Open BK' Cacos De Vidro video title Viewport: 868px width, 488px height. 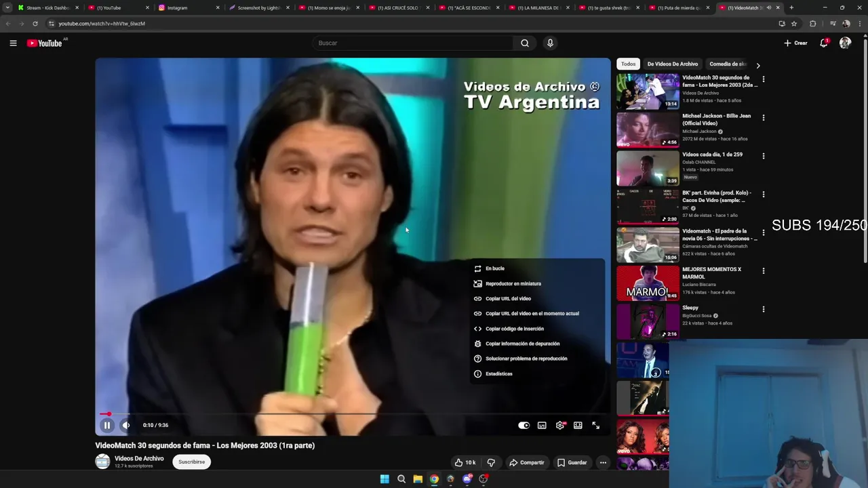[x=715, y=197]
